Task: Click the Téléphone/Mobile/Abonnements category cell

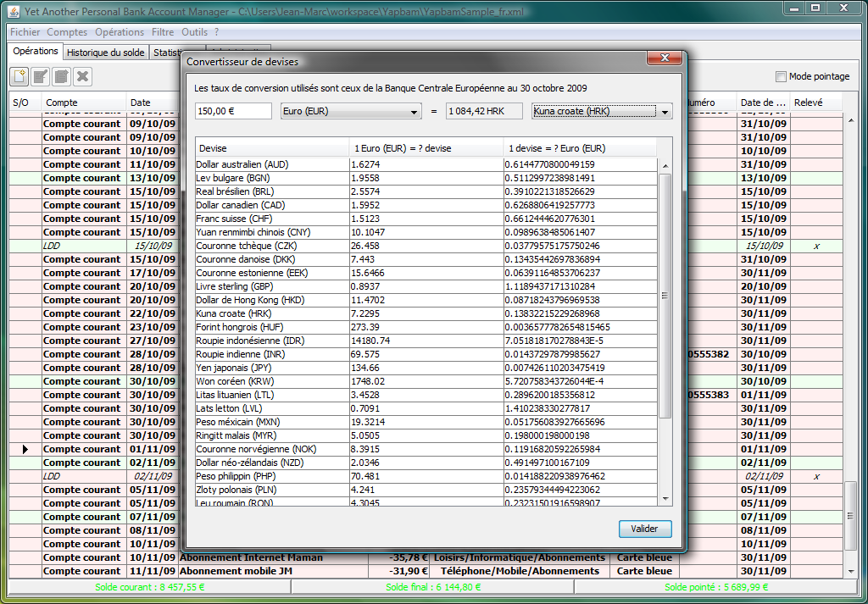Action: click(520, 571)
